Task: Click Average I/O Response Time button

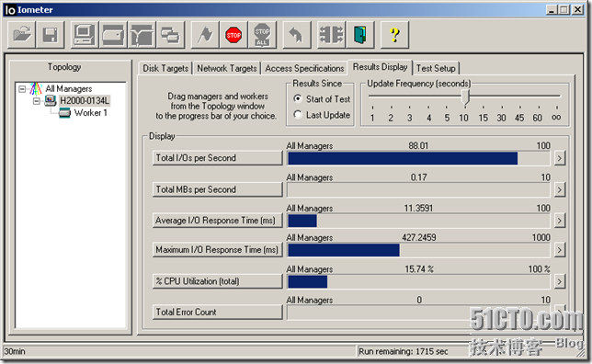Action: (218, 221)
